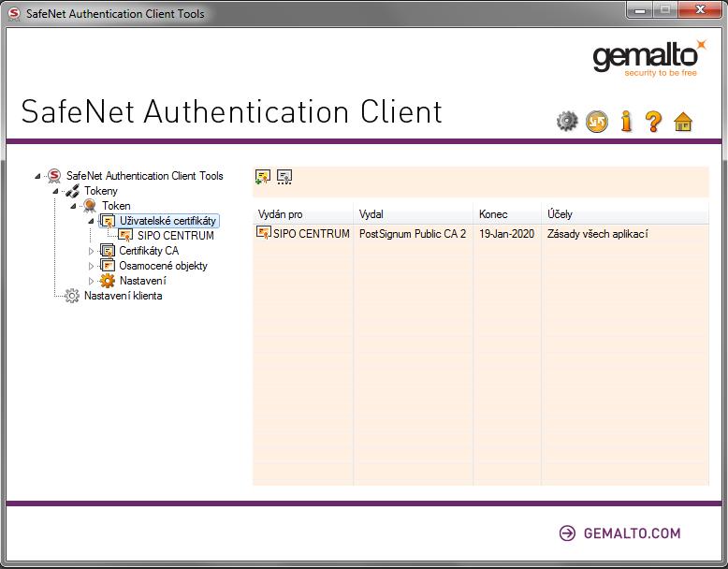728x569 pixels.
Task: Click the Uživatelské certifikáty folder icon
Action: click(x=108, y=221)
